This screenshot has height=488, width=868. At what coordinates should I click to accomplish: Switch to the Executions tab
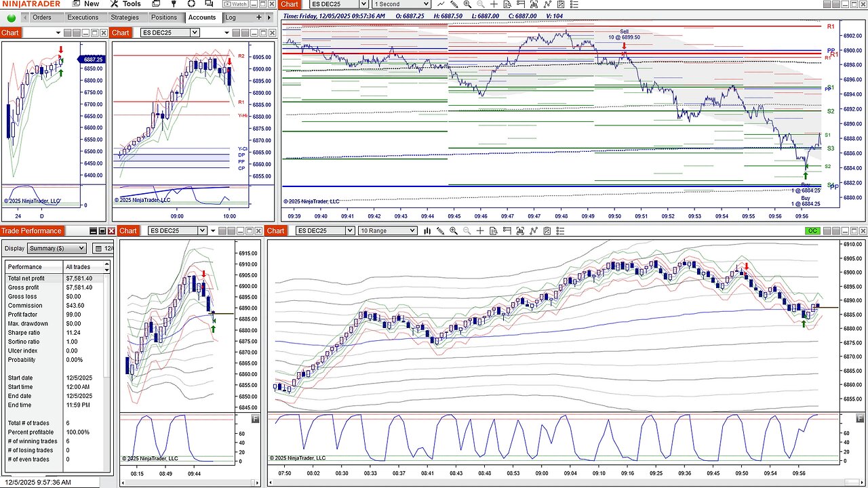83,18
